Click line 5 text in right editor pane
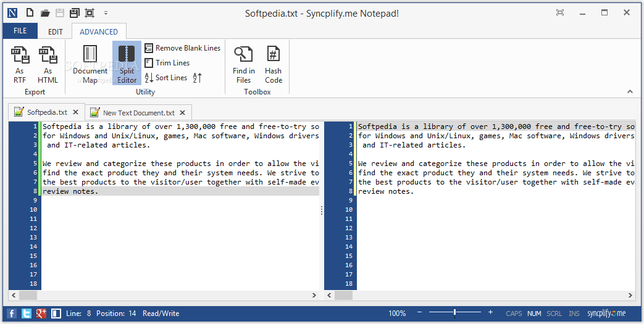The image size is (644, 324). [x=496, y=164]
